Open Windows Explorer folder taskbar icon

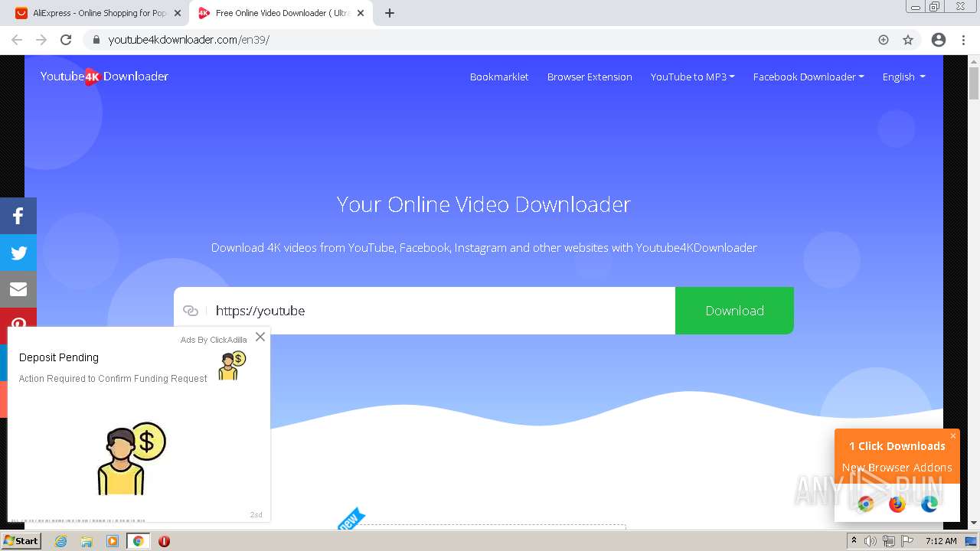click(x=87, y=541)
